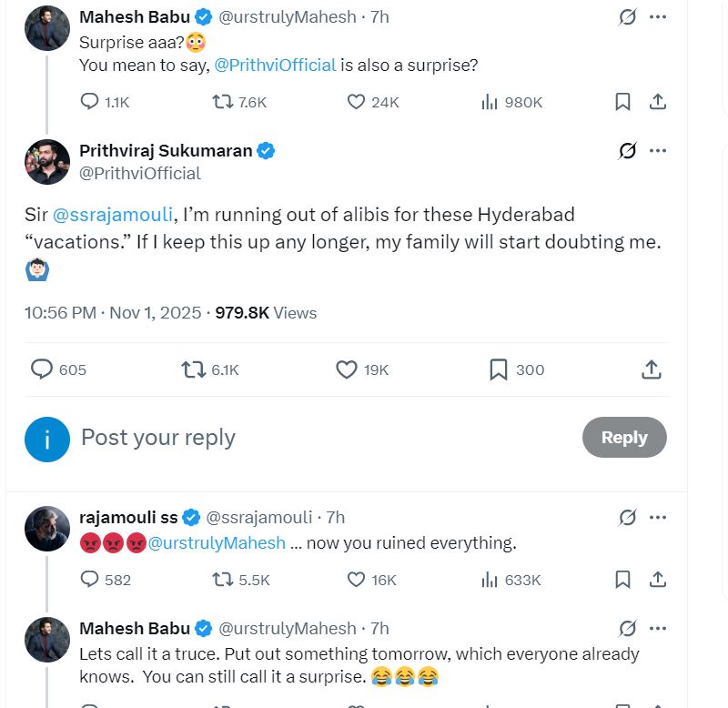Open more options on Mahesh Babu's top tweet
The image size is (728, 708).
coord(658,15)
